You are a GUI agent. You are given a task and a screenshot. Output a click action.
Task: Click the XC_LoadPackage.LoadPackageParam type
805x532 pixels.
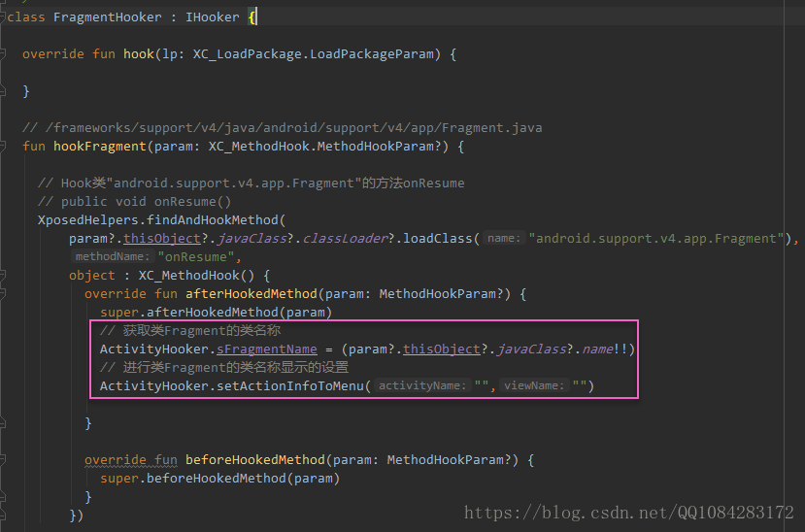pos(314,53)
